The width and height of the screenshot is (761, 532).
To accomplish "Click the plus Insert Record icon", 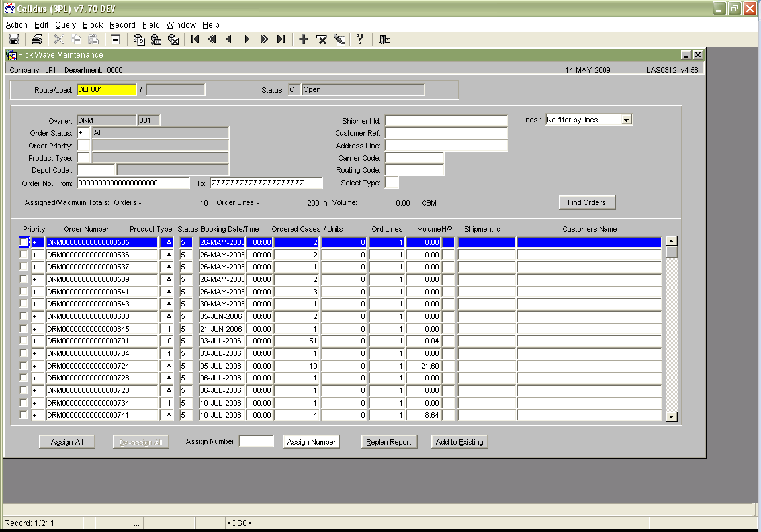I will pyautogui.click(x=304, y=39).
